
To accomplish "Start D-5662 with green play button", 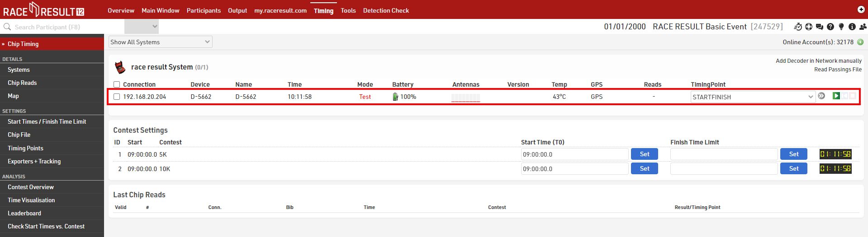I will (836, 96).
